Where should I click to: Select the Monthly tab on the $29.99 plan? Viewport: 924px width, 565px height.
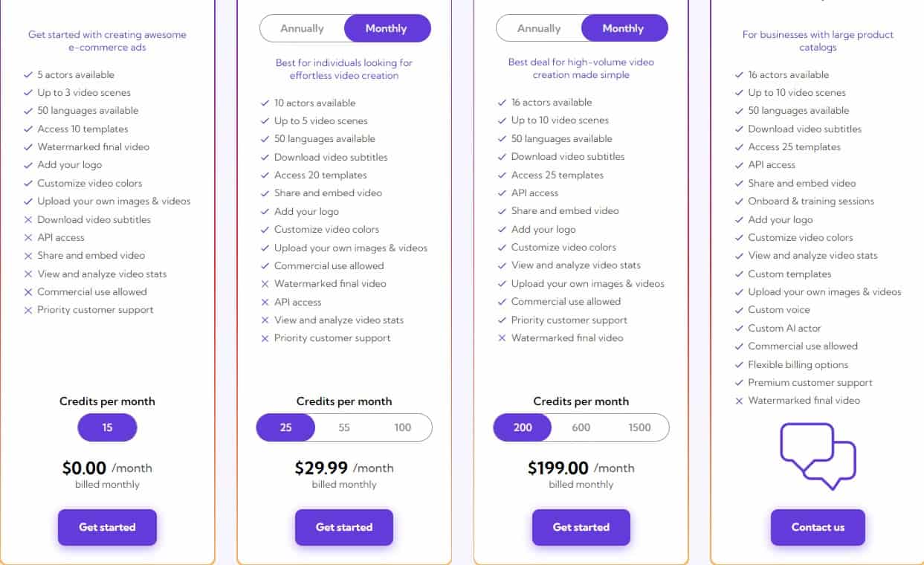pos(387,28)
